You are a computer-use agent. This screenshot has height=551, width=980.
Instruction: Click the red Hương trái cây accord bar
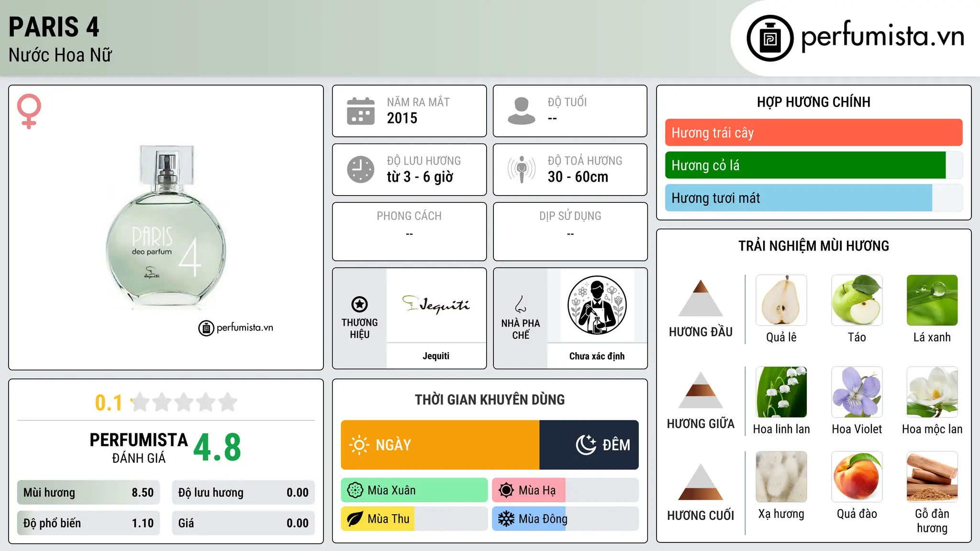(813, 132)
